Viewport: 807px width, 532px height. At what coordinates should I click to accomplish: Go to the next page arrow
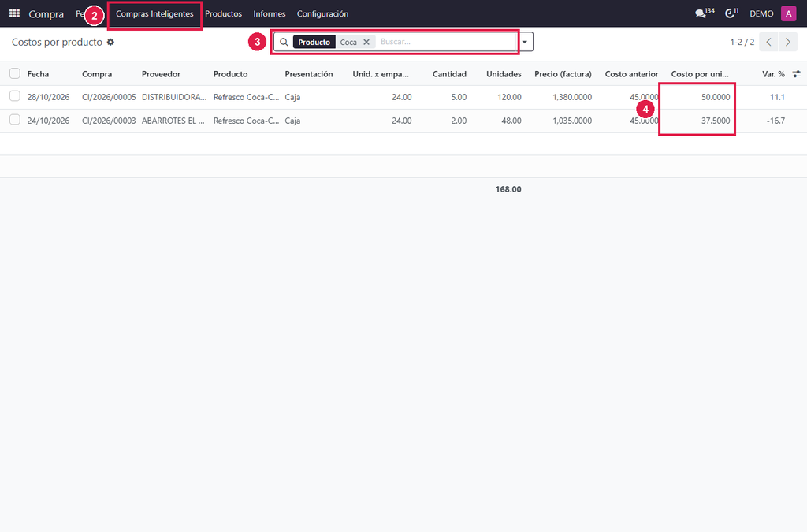788,43
